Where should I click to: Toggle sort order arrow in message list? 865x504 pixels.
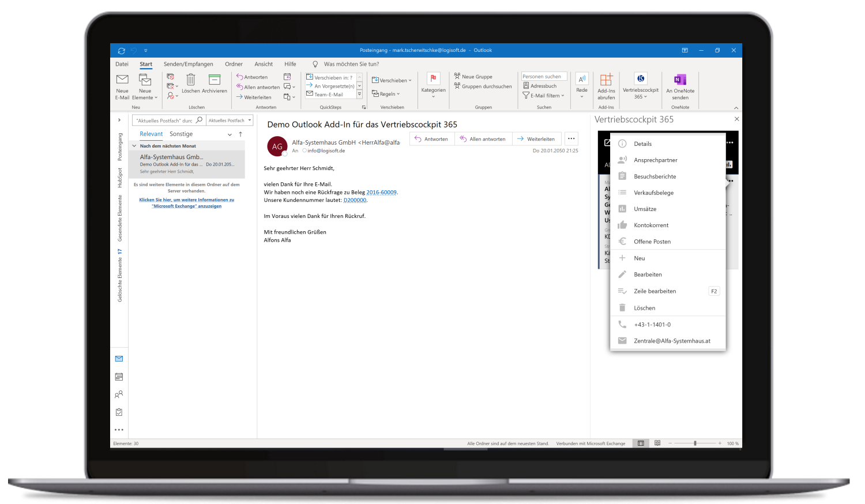240,134
